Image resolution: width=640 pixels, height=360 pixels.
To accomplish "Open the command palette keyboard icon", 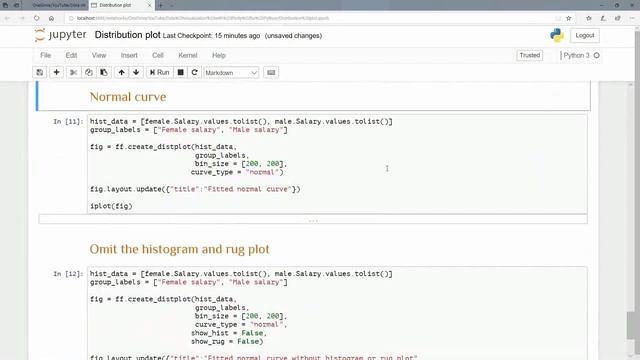I will tap(271, 72).
